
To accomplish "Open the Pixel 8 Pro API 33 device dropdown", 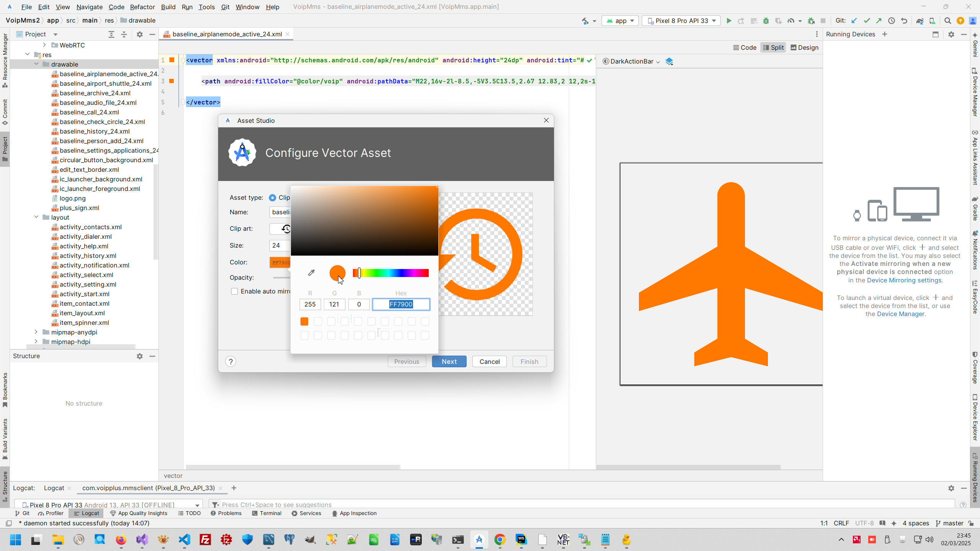I will click(681, 21).
